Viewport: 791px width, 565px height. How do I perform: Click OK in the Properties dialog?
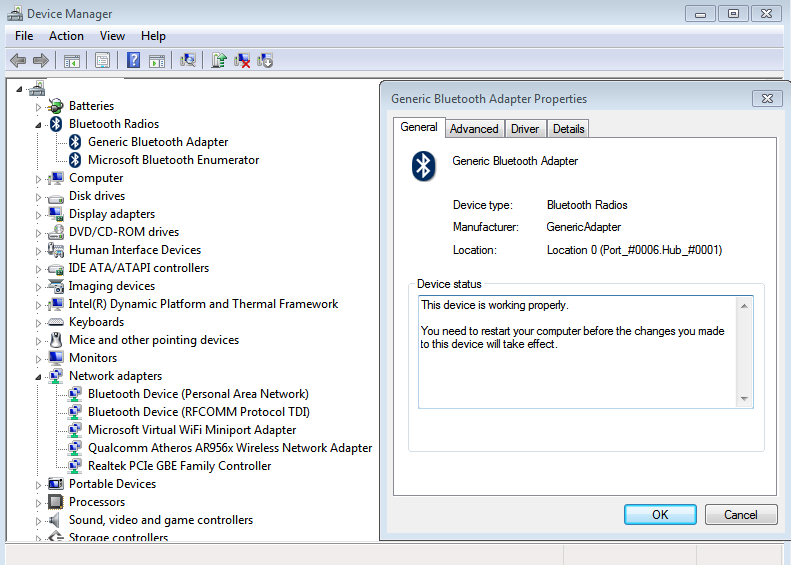tap(660, 515)
